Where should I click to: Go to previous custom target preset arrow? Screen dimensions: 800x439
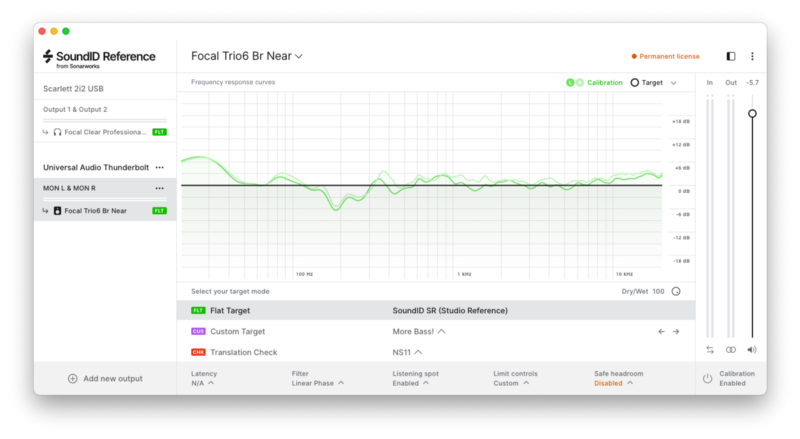coord(661,332)
